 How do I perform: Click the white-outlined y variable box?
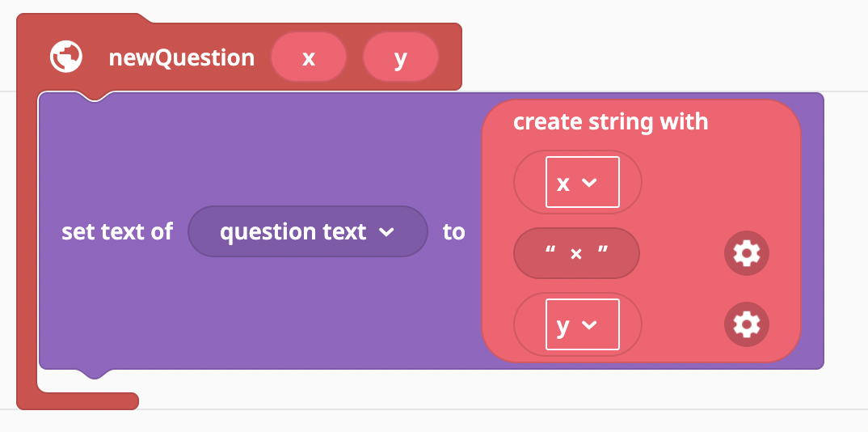[x=583, y=324]
